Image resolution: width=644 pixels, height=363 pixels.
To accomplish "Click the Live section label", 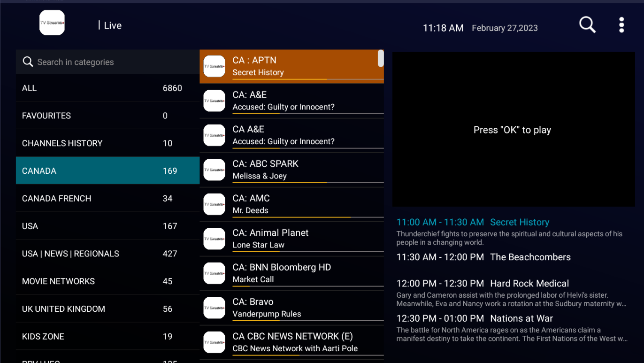I will [x=113, y=25].
